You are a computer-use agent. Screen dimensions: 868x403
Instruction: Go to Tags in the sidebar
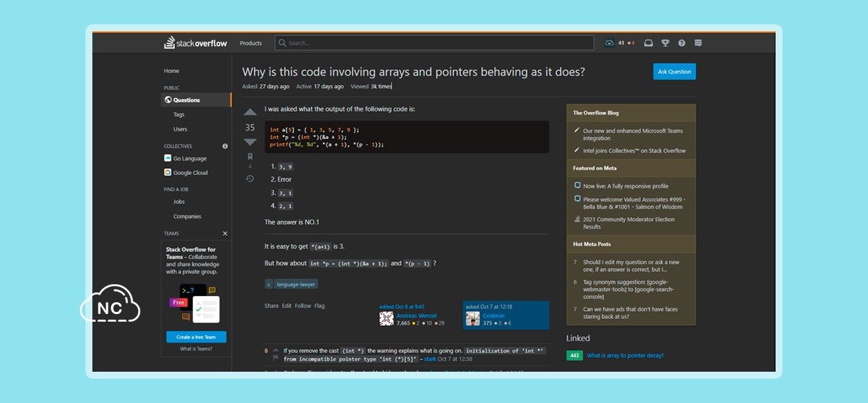click(179, 115)
